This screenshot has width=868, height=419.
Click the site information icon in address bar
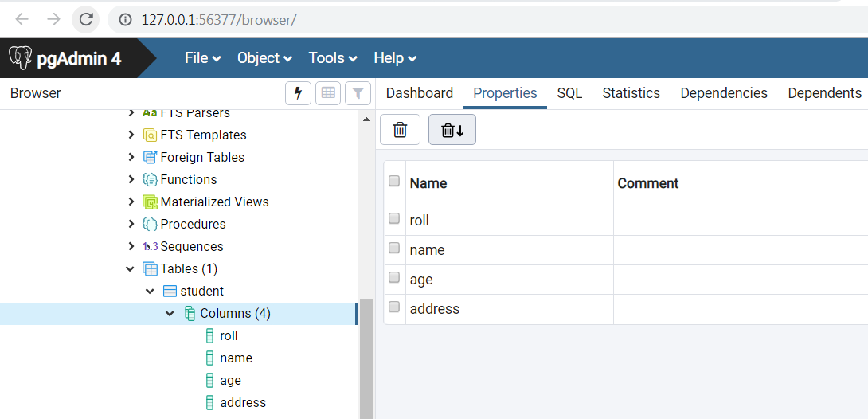click(126, 20)
